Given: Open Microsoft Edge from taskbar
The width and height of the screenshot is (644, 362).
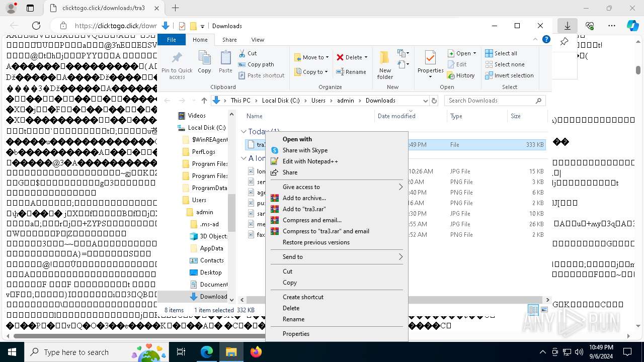Looking at the screenshot, I should 207,352.
